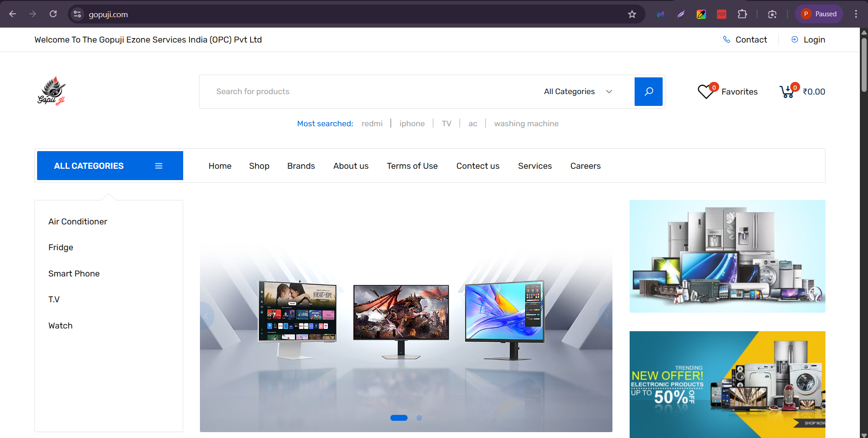This screenshot has width=868, height=438.
Task: Click the browser back arrow
Action: click(13, 14)
